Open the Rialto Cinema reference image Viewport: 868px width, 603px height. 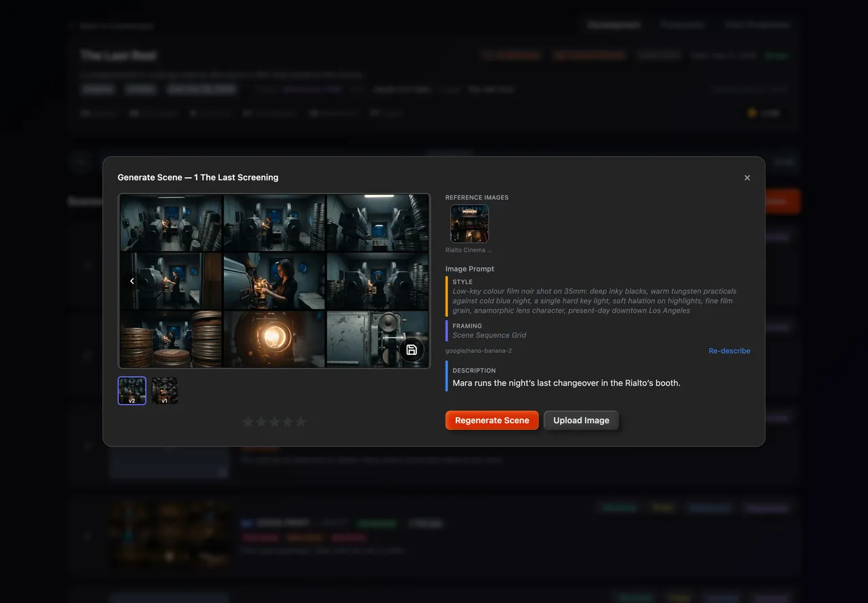click(469, 224)
